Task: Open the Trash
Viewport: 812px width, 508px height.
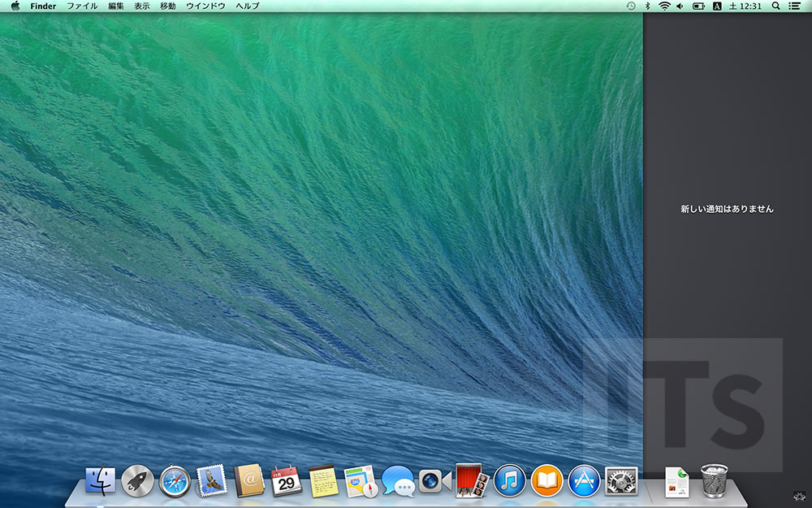Action: 713,480
